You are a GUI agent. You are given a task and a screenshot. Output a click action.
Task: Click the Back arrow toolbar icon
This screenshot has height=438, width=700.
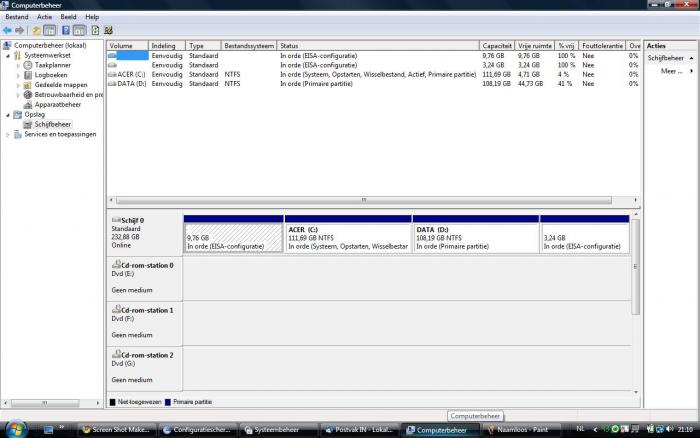point(7,30)
